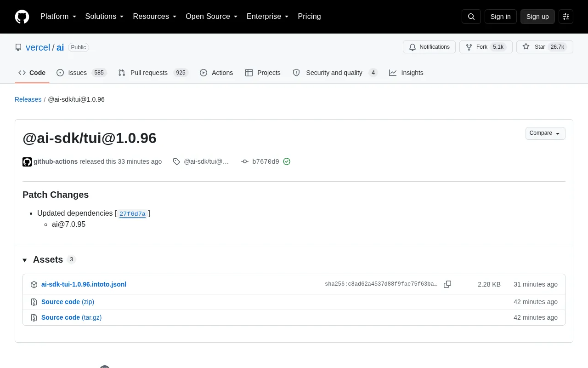Open the Actions tab

click(216, 73)
